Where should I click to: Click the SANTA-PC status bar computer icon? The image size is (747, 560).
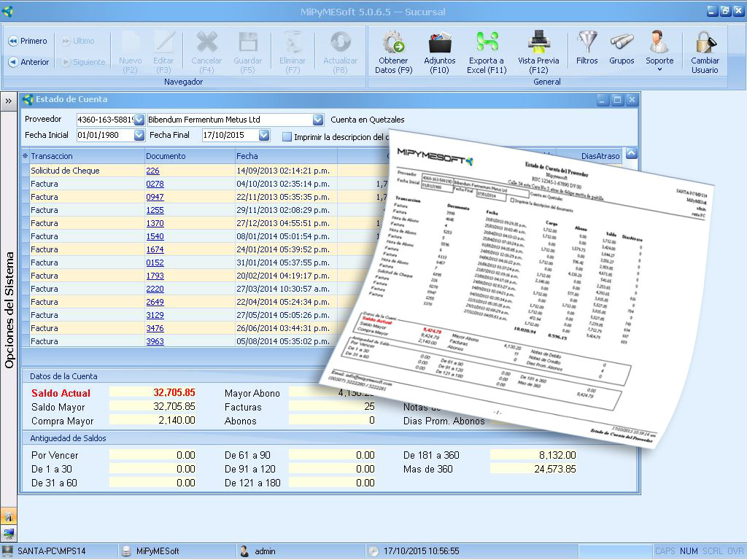[x=7, y=551]
